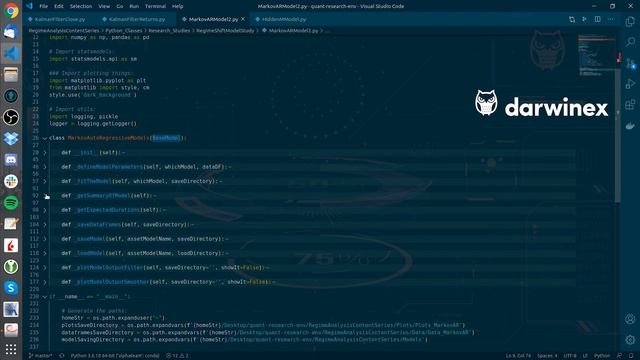640x360 pixels.
Task: Open the Selection menu
Action: (81, 6)
